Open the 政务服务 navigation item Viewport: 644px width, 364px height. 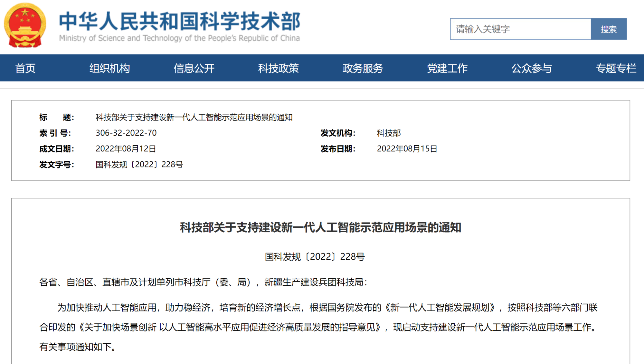point(363,68)
